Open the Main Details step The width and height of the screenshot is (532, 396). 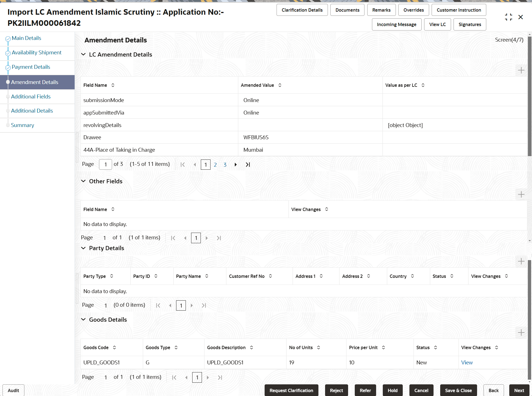tap(26, 38)
